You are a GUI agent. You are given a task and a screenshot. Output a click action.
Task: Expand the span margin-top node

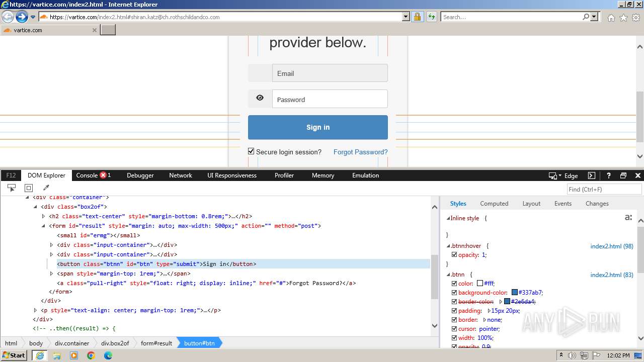click(52, 274)
